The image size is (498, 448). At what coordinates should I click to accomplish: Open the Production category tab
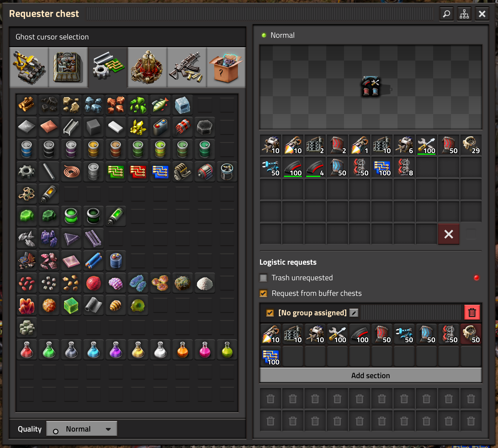[x=68, y=68]
